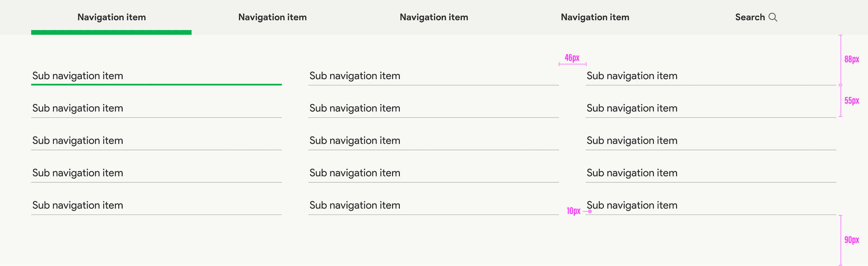Viewport: 868px width, 266px height.
Task: Open second Sub navigation item in left column
Action: coord(78,108)
